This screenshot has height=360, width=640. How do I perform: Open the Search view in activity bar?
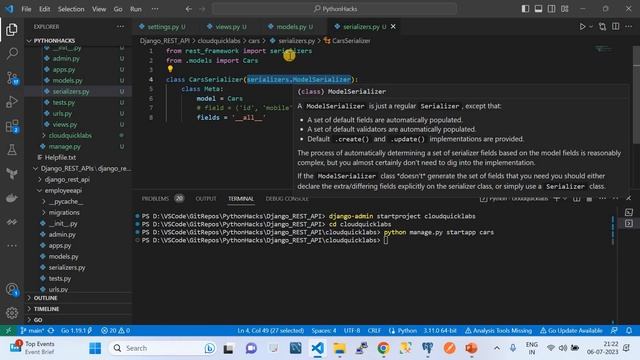coord(12,53)
